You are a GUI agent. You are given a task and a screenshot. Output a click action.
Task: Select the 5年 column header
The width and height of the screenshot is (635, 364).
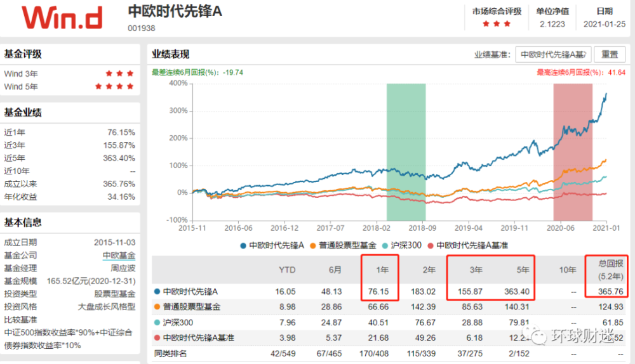pos(523,270)
